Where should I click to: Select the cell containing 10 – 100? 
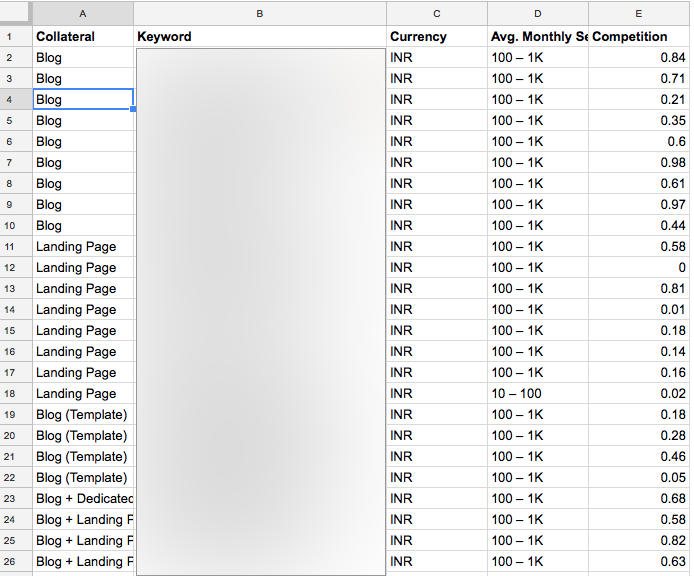[x=538, y=394]
